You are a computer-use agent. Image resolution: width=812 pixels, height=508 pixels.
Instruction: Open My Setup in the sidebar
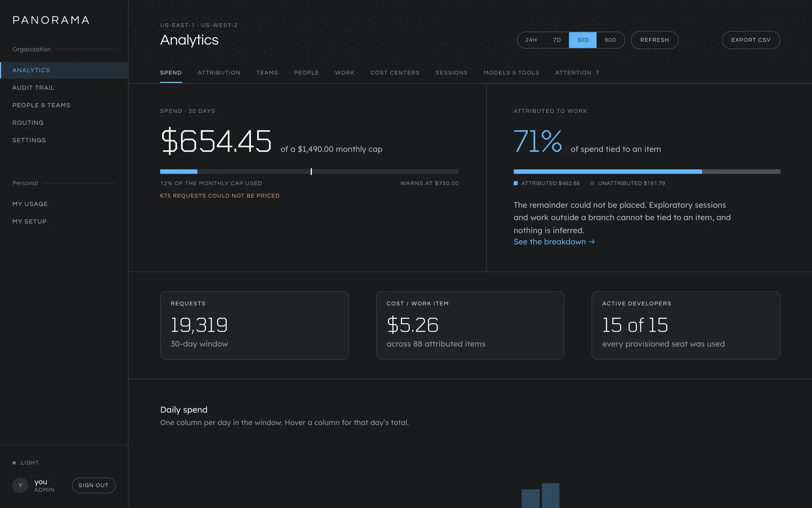[64, 221]
